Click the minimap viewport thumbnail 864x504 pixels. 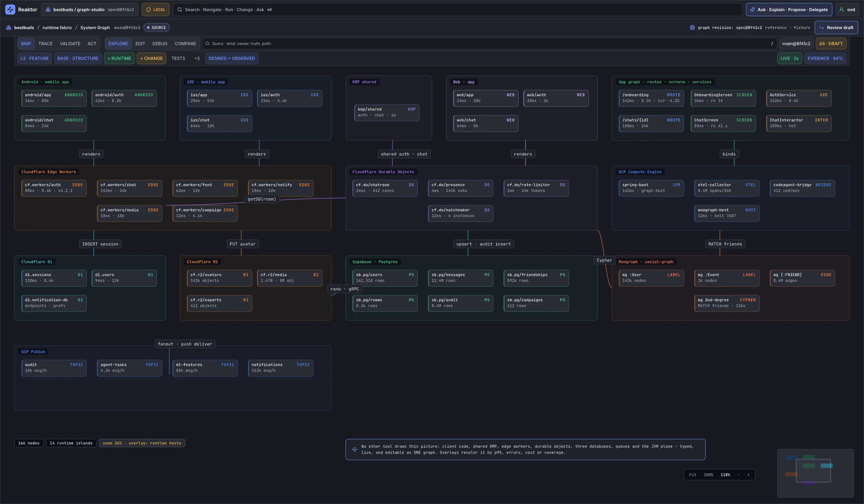pyautogui.click(x=813, y=471)
